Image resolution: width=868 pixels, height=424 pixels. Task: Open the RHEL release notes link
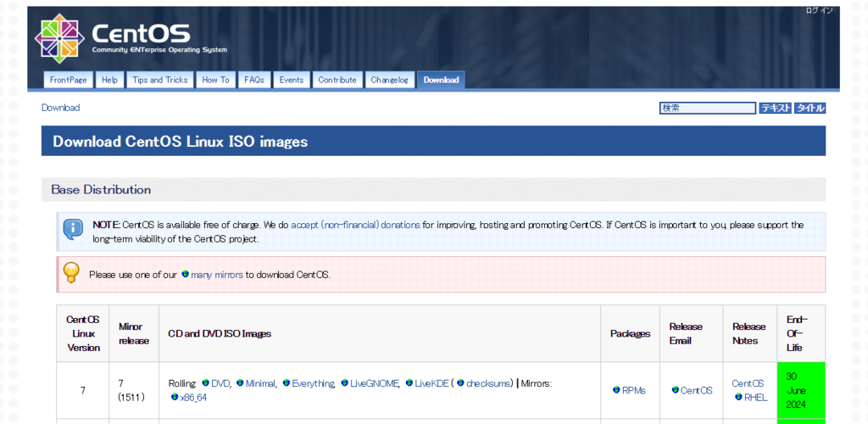click(x=755, y=398)
